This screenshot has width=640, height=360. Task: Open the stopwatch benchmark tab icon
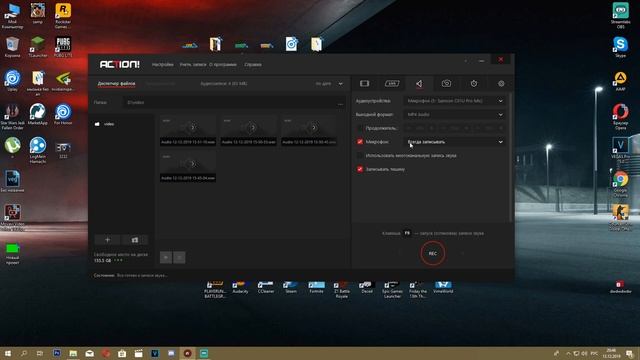click(x=474, y=84)
